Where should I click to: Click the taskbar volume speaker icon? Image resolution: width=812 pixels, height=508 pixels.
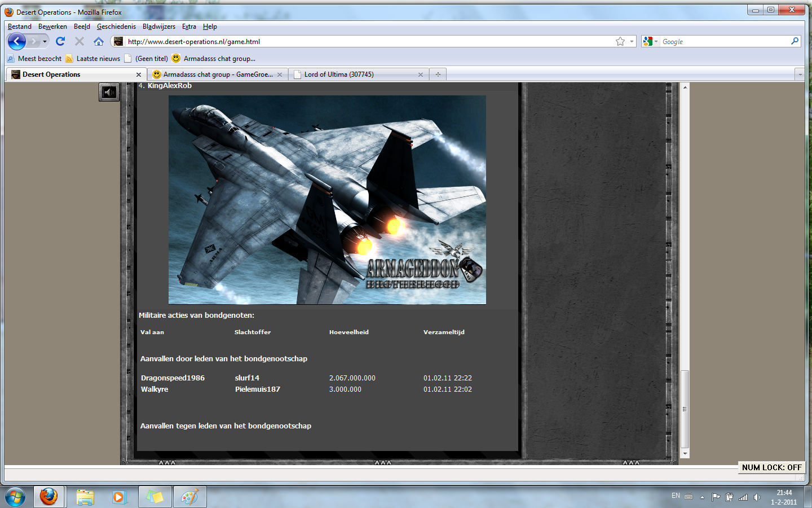(x=757, y=497)
